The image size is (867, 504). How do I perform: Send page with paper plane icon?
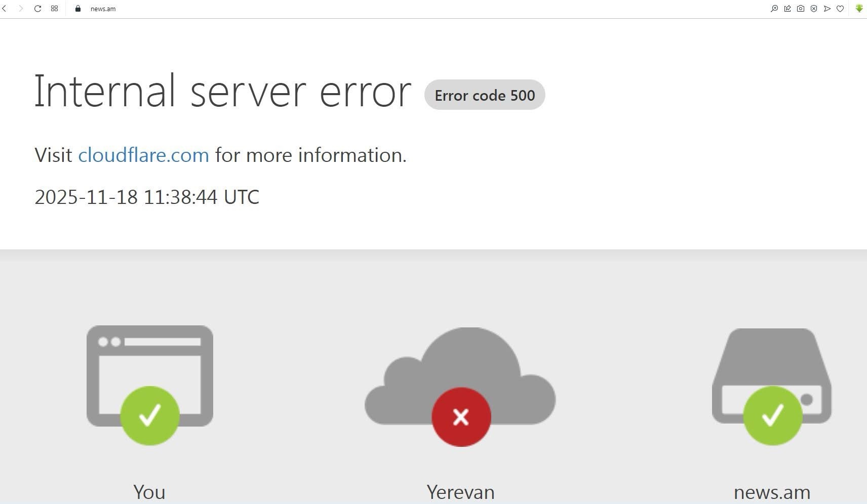coord(827,9)
